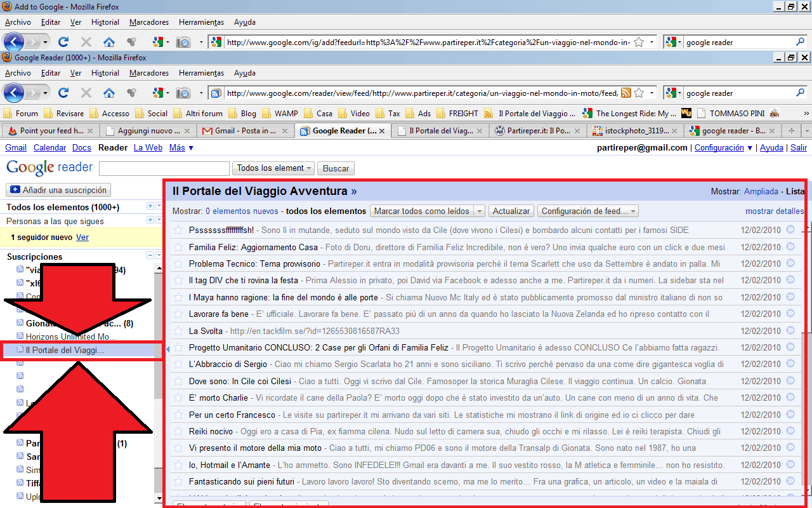Star the Pssssssffffffffsh! entry
The height and width of the screenshot is (508, 812).
(178, 230)
